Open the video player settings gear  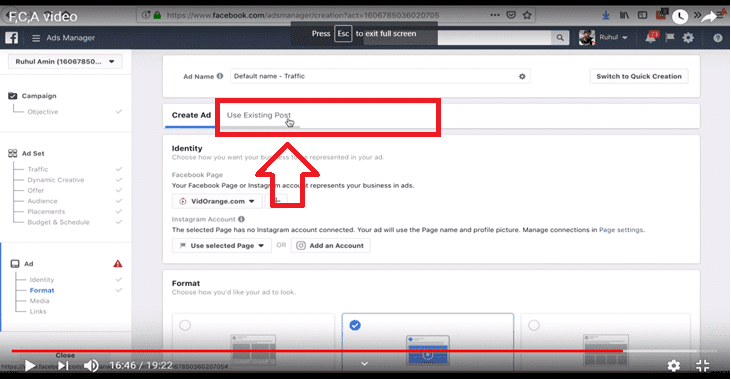(674, 366)
